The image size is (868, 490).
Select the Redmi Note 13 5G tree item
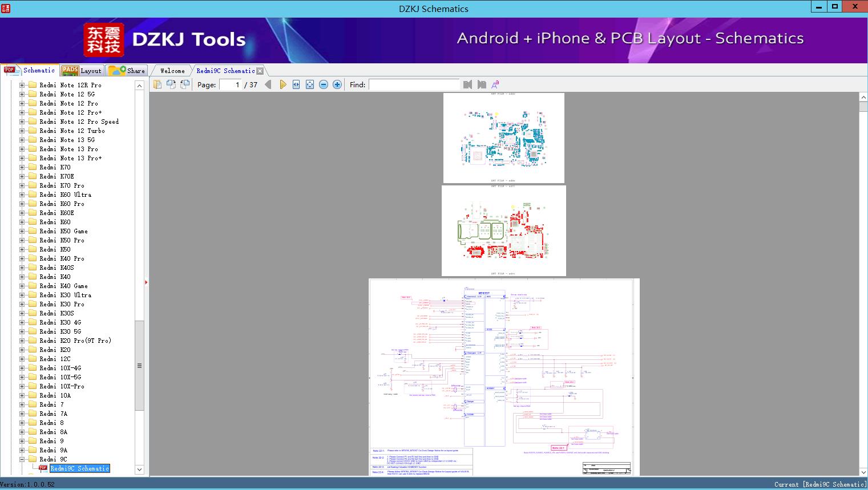[67, 140]
